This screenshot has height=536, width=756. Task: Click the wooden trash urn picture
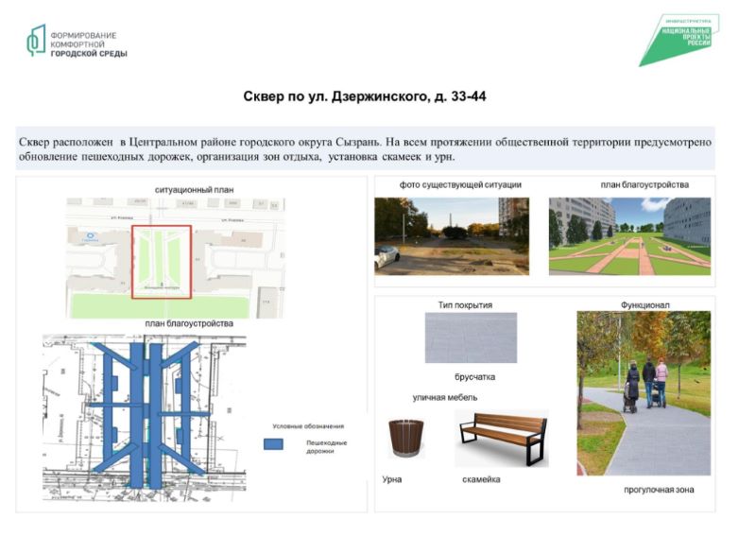[x=408, y=439]
